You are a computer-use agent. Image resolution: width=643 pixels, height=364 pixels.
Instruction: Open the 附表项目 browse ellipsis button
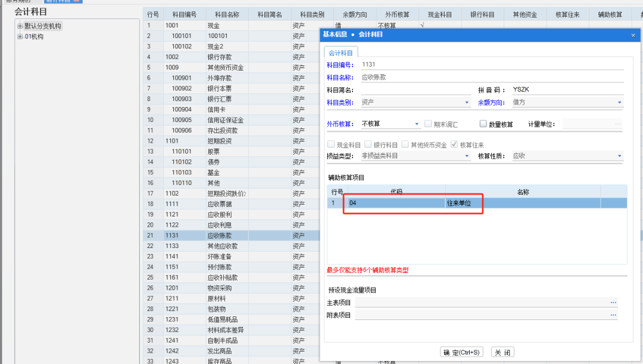click(x=613, y=315)
